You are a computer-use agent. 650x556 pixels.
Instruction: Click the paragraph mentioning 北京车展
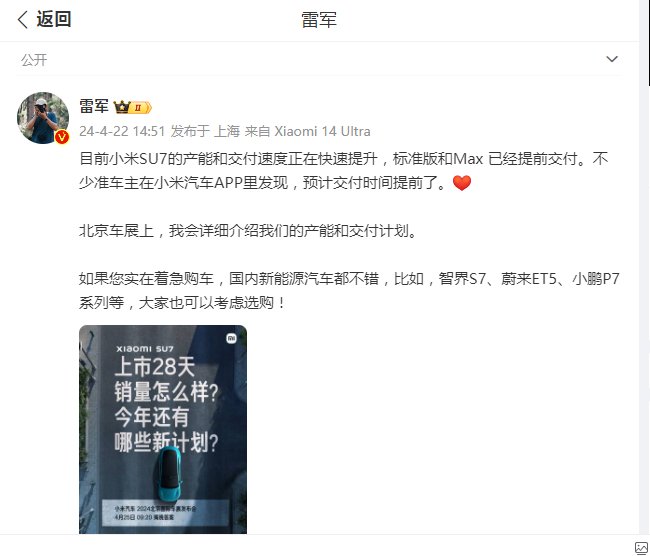248,231
